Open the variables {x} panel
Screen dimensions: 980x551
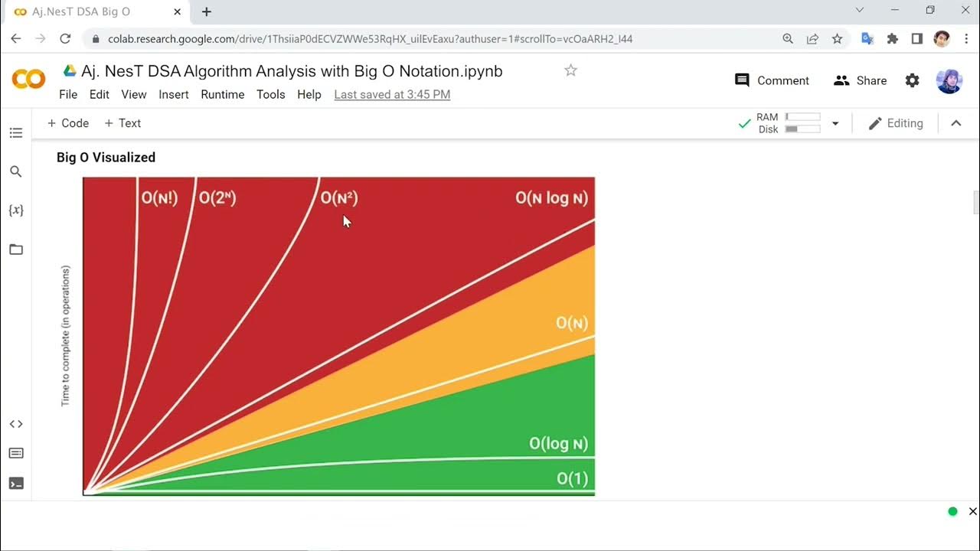(16, 210)
